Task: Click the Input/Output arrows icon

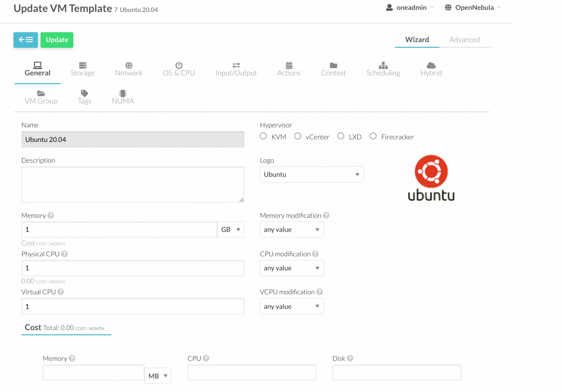Action: pos(236,65)
